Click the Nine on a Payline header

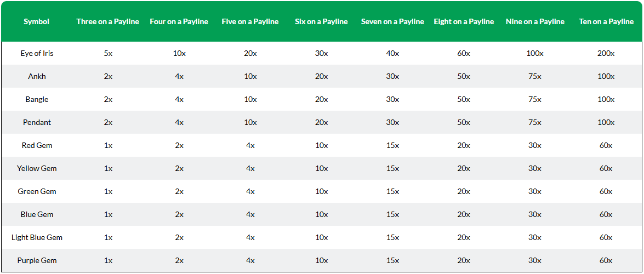pyautogui.click(x=535, y=22)
